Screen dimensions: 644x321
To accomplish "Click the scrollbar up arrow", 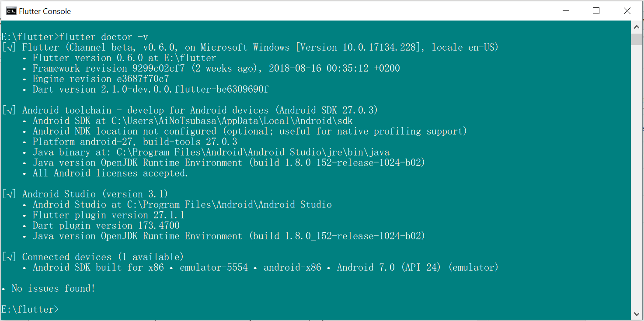I will pos(637,26).
